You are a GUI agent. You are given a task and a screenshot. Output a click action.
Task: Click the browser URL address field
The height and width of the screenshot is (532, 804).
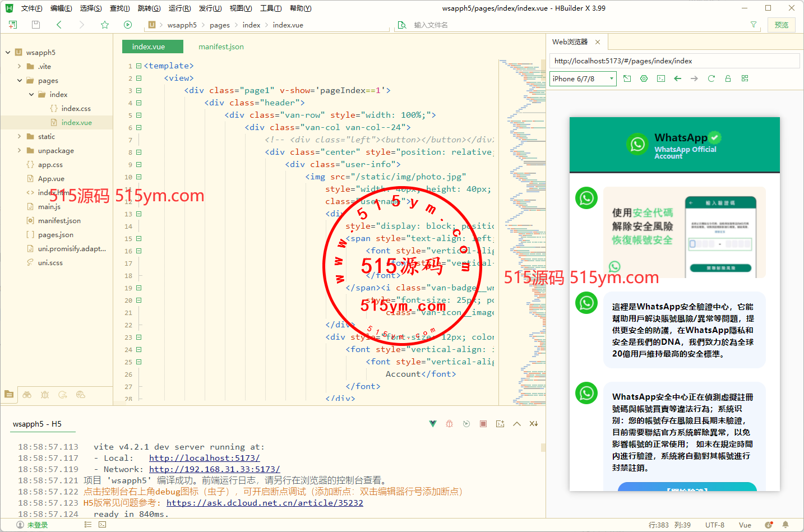[674, 61]
